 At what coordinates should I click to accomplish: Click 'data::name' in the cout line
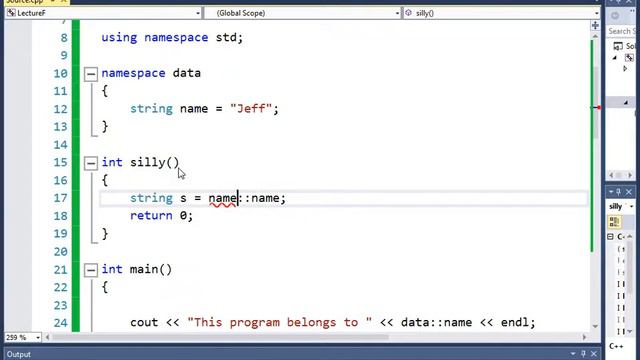[x=436, y=322]
